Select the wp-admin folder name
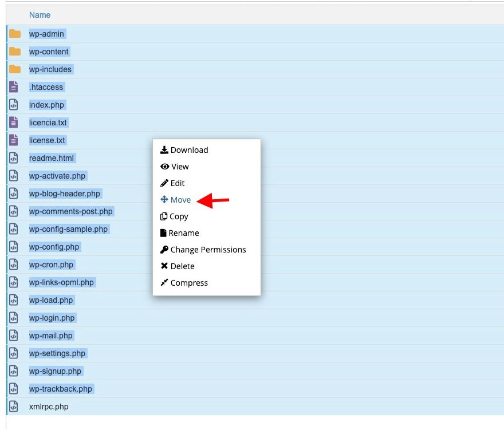 pos(46,34)
